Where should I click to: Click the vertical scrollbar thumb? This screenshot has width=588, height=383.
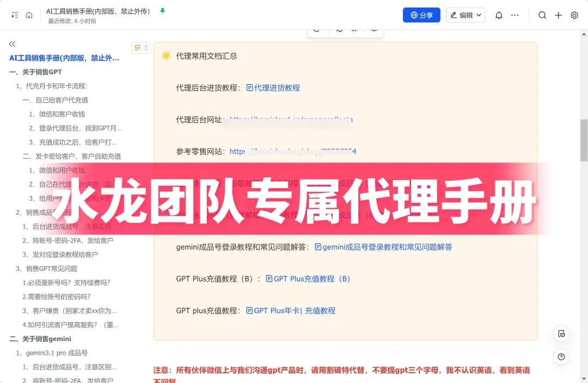tap(584, 140)
